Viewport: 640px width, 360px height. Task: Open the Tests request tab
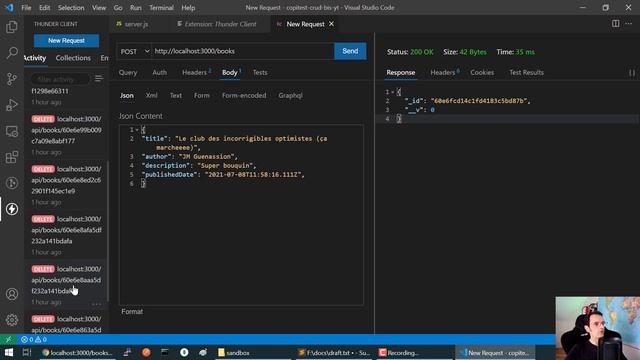[260, 73]
